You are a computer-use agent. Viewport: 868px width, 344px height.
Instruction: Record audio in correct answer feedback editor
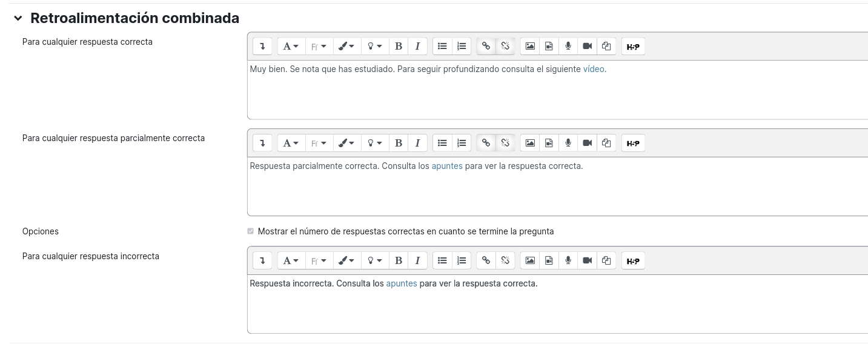coord(568,46)
